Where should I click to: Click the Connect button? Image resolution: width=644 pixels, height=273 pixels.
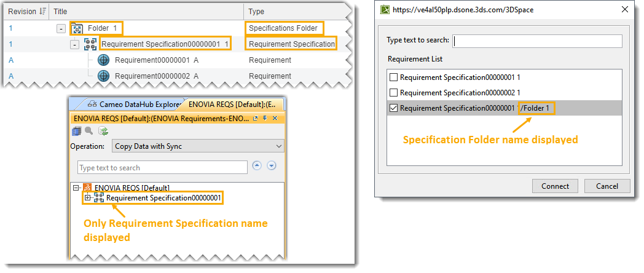click(555, 186)
